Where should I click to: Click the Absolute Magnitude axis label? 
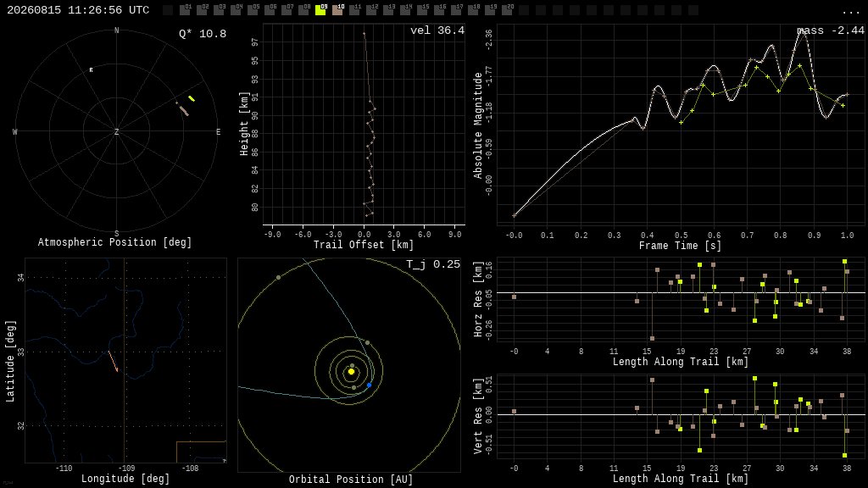(x=478, y=125)
